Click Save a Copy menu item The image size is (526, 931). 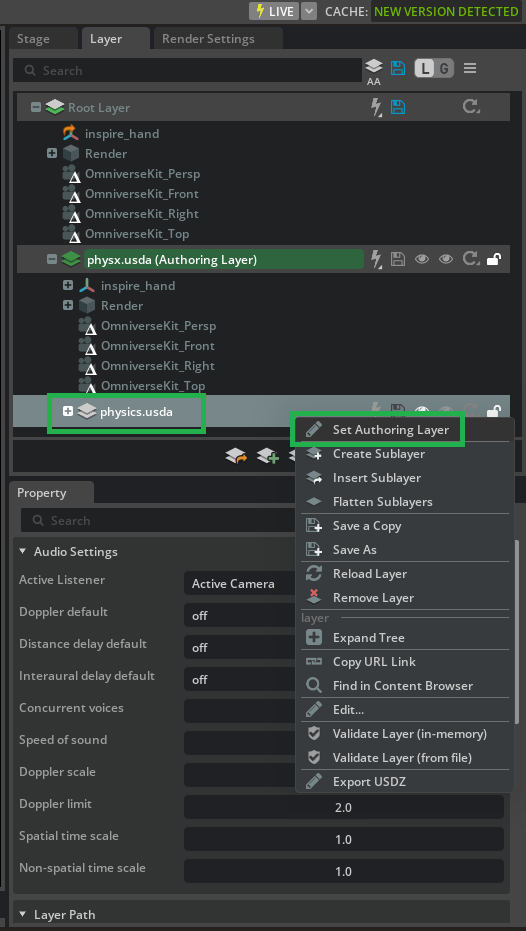pos(367,526)
